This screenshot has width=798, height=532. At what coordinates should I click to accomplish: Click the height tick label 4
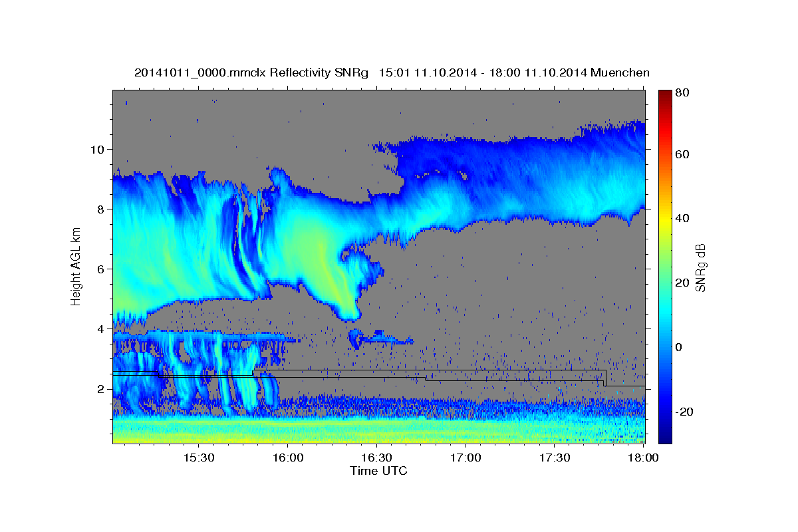[100, 329]
